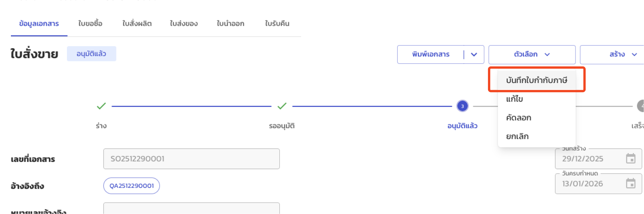
Task: Switch to the ใบขอซื้อ tab
Action: point(90,24)
